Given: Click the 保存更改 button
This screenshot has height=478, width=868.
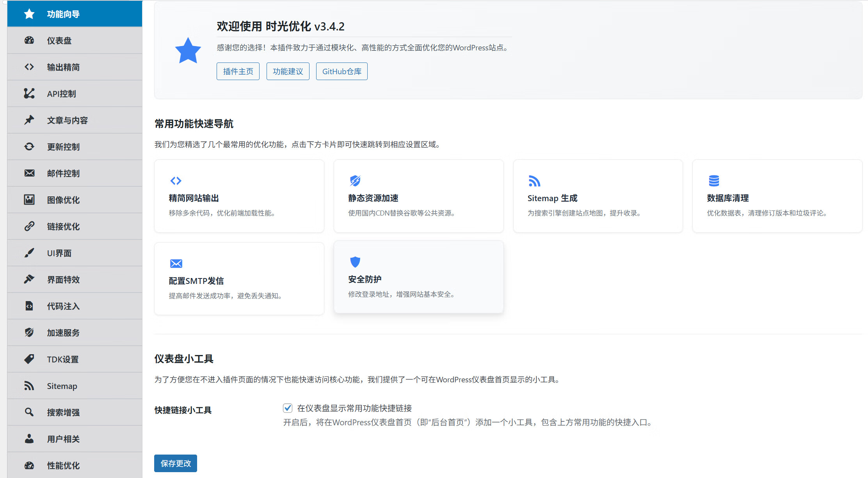Looking at the screenshot, I should [176, 463].
